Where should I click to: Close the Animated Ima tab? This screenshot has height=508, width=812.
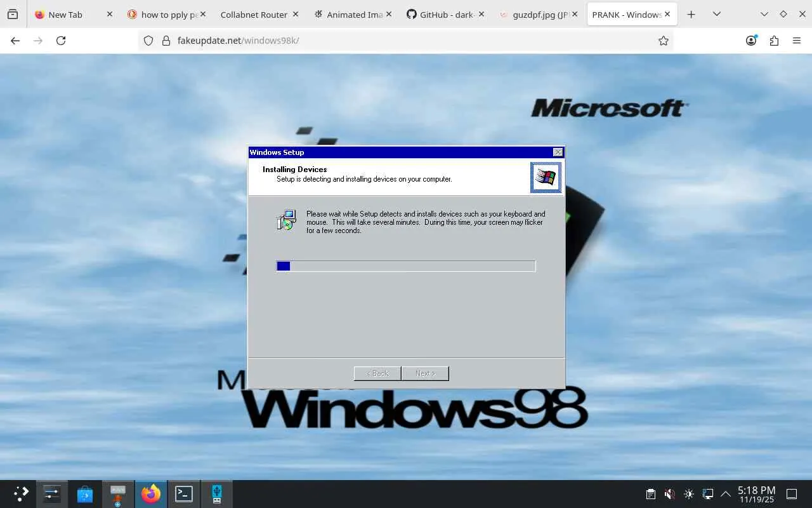coord(388,14)
